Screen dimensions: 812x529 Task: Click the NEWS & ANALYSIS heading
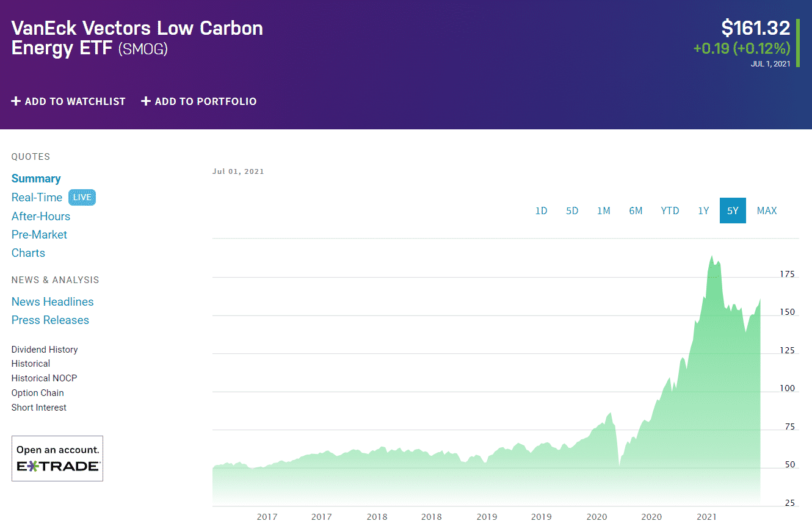point(55,280)
